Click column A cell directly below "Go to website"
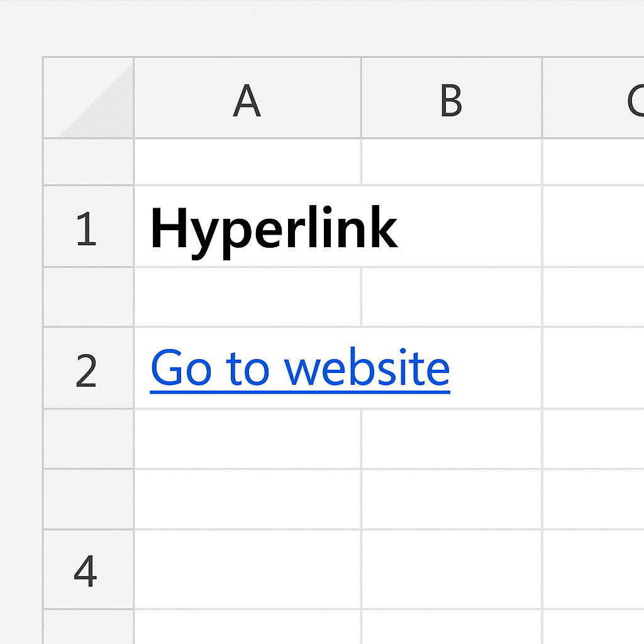Viewport: 644px width, 644px height. point(247,439)
